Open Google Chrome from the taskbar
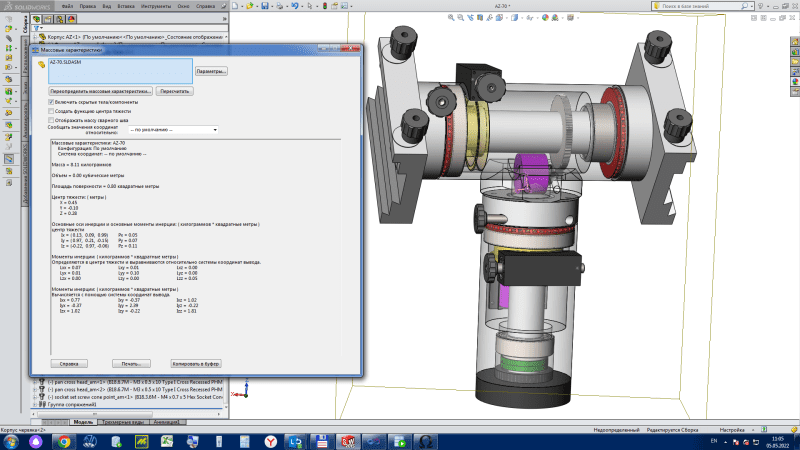800x450 pixels. [x=64, y=440]
